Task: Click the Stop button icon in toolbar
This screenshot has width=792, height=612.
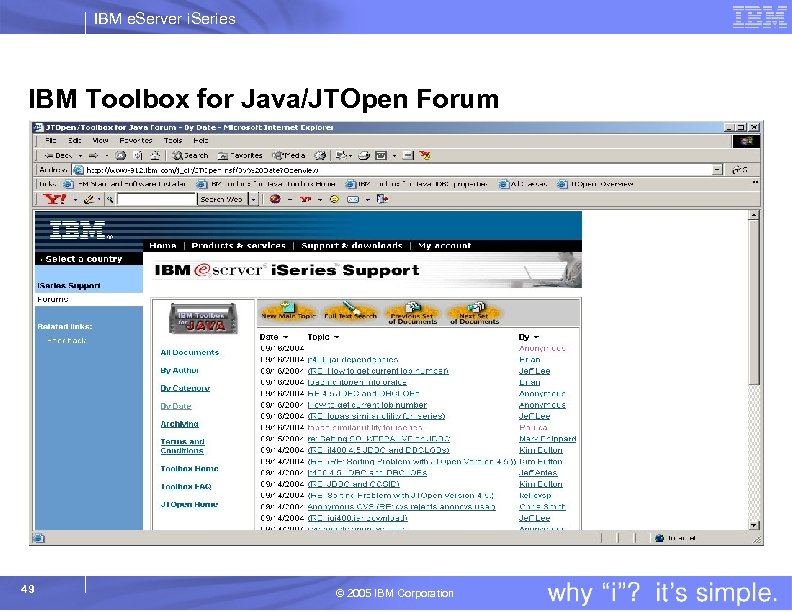Action: pyautogui.click(x=120, y=156)
